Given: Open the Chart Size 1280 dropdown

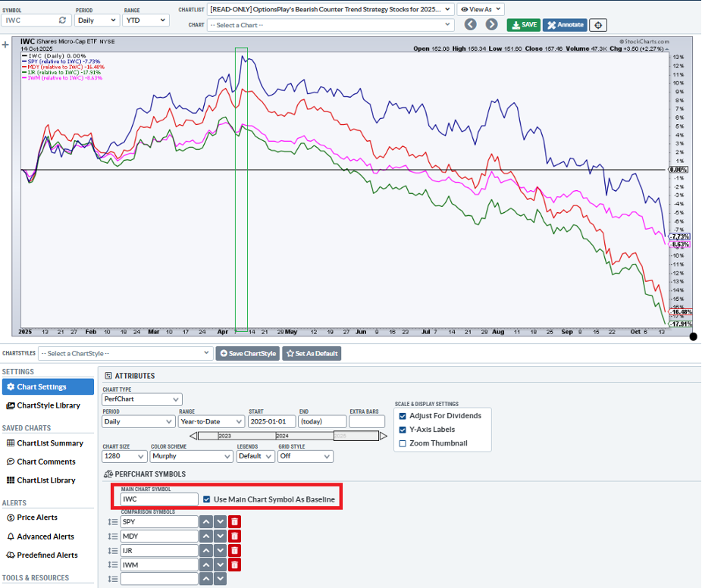Looking at the screenshot, I should coord(125,456).
